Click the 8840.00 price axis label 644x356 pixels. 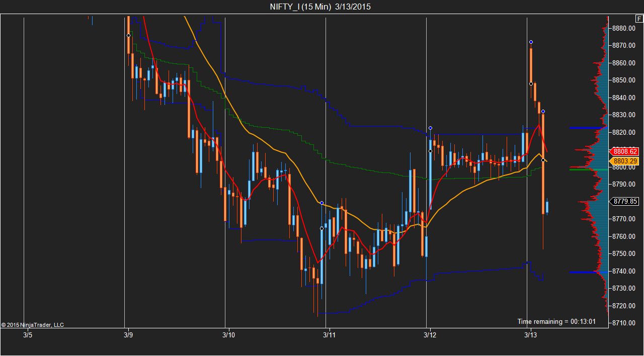tap(625, 98)
